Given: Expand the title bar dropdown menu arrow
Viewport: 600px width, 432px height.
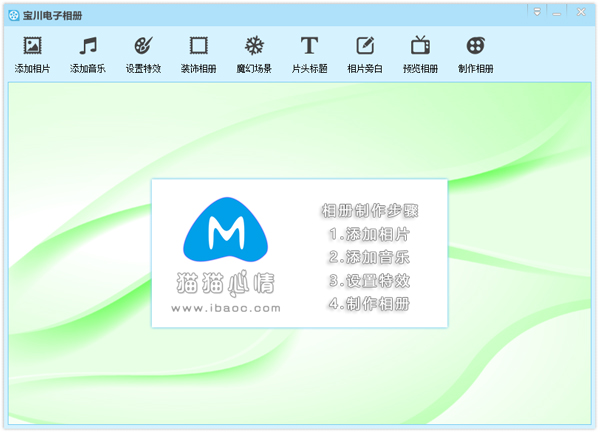Looking at the screenshot, I should point(537,10).
